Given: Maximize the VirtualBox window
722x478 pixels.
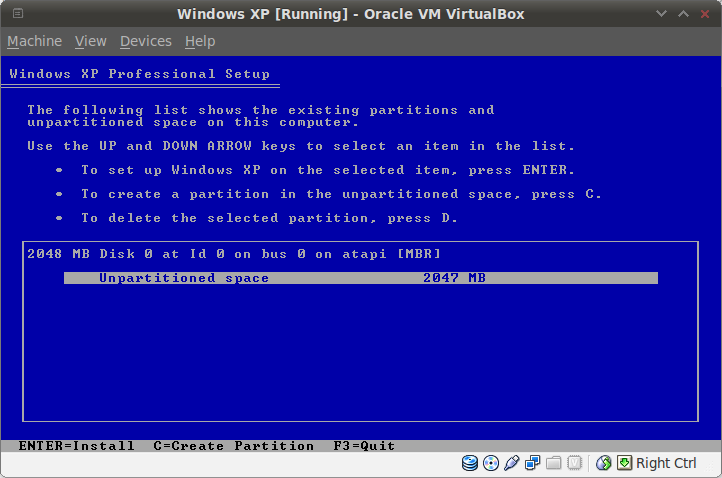Looking at the screenshot, I should pyautogui.click(x=683, y=13).
